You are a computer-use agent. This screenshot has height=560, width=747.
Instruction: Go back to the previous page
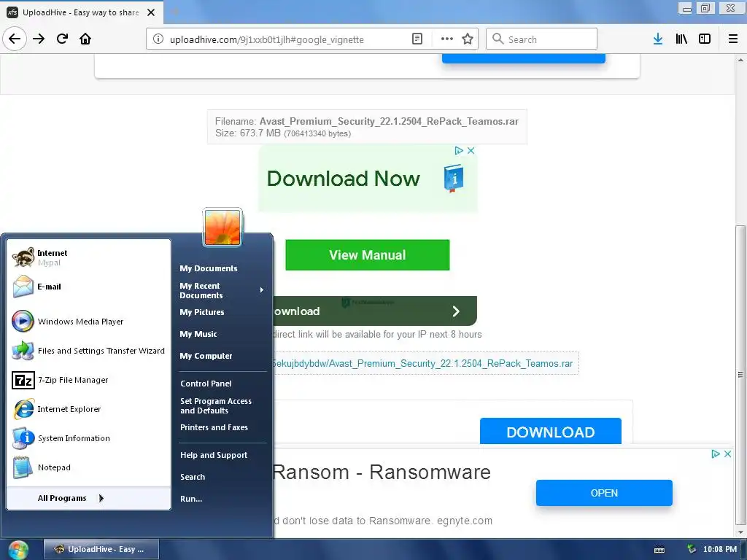click(15, 39)
